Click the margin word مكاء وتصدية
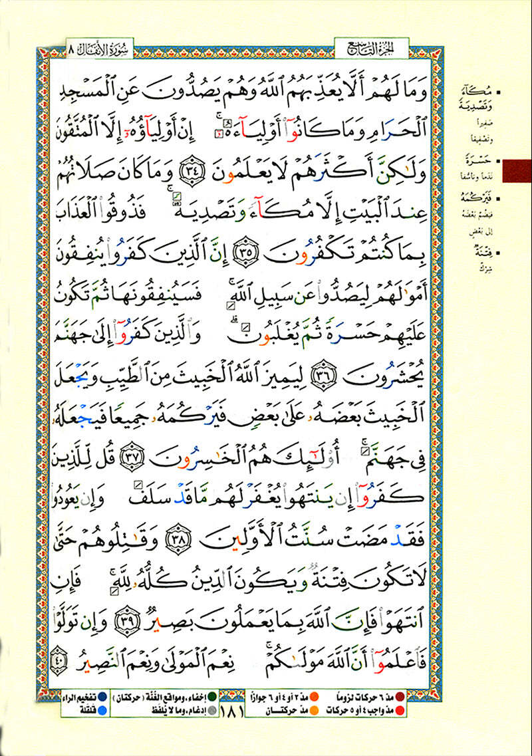532x756 pixels. (x=474, y=98)
